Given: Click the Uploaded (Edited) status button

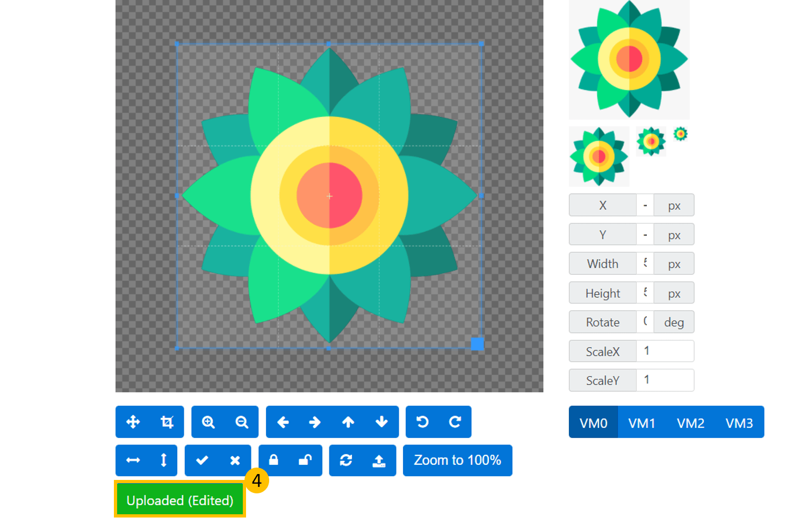Looking at the screenshot, I should 179,500.
